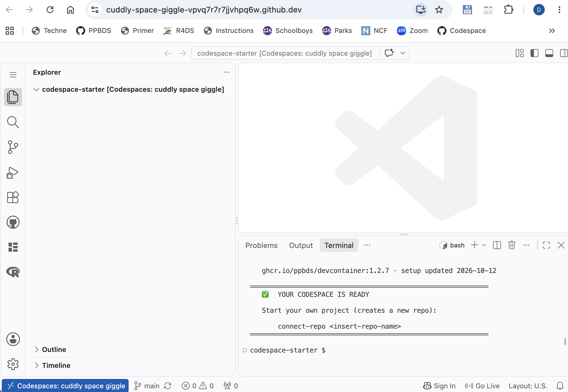Open the Copilot chat icon in the title bar

[x=389, y=53]
